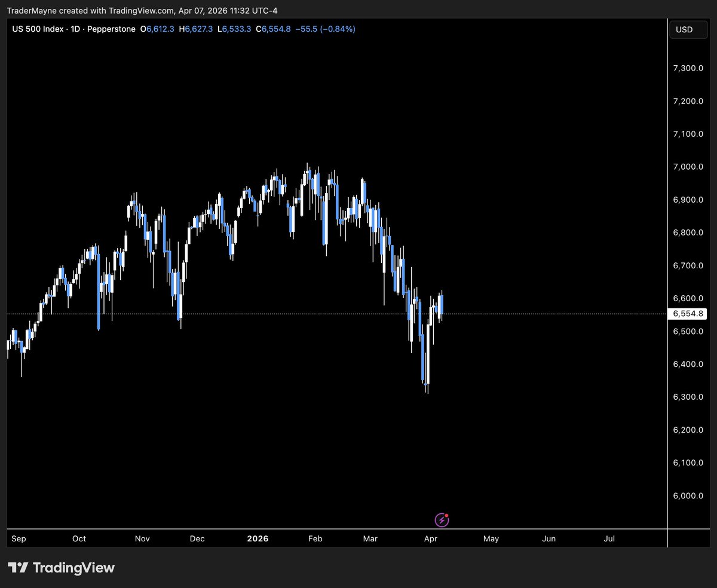Click the 6,300.0 price axis label
This screenshot has width=717, height=588.
(x=688, y=397)
